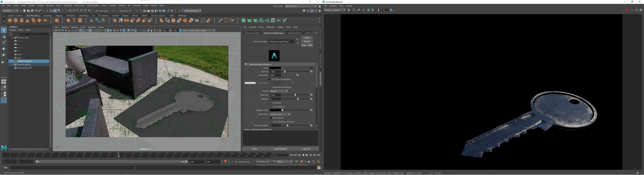This screenshot has height=175, width=644.
Task: Open the antoinebourgu account dropdown
Action: (x=191, y=11)
